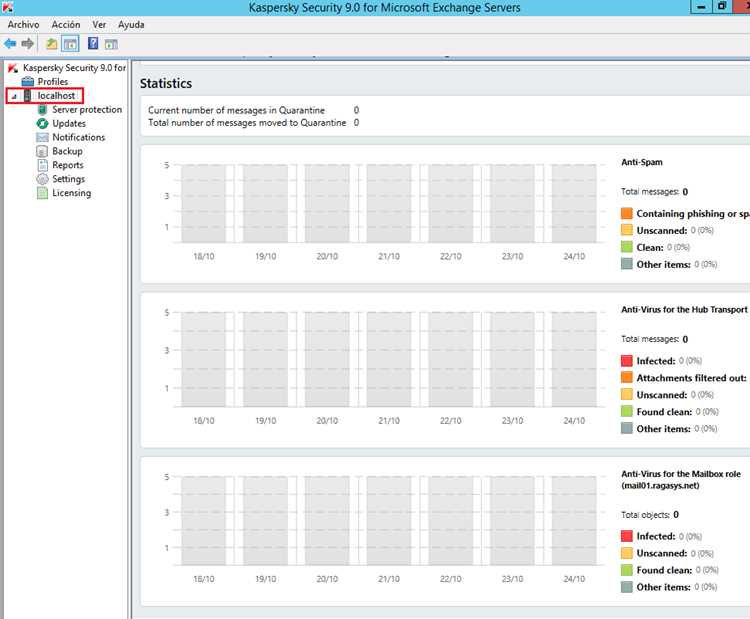
Task: Click the mail01.ragasys.net server name
Action: (660, 486)
